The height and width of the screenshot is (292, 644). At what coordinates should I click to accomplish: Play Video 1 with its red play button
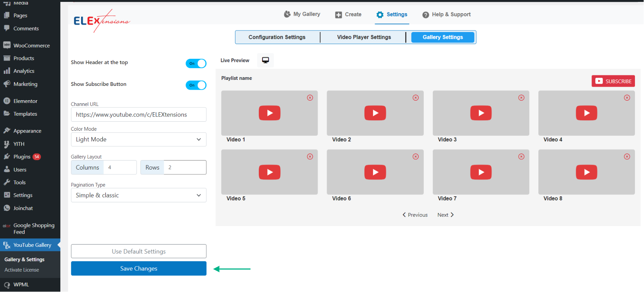point(269,113)
